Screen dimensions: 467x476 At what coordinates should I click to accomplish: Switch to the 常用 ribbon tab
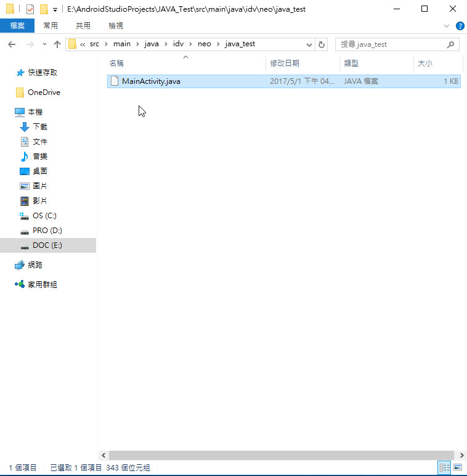pos(51,25)
